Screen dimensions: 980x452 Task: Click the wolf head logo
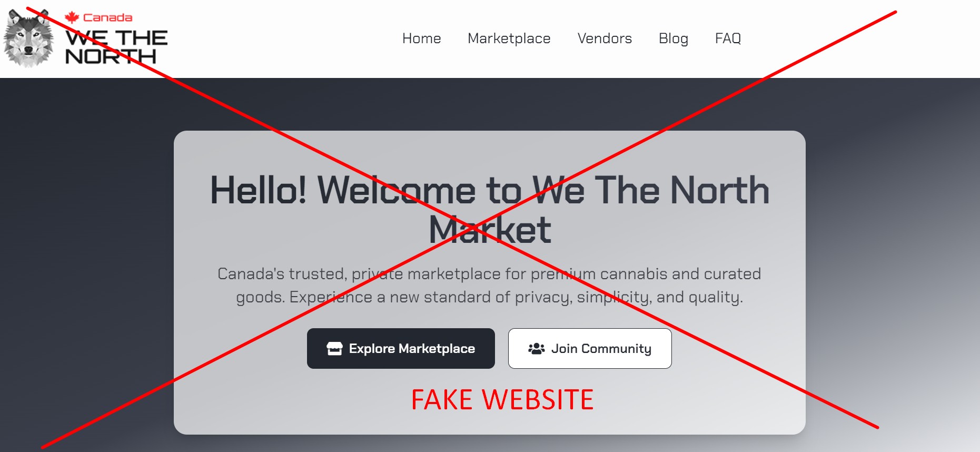29,38
